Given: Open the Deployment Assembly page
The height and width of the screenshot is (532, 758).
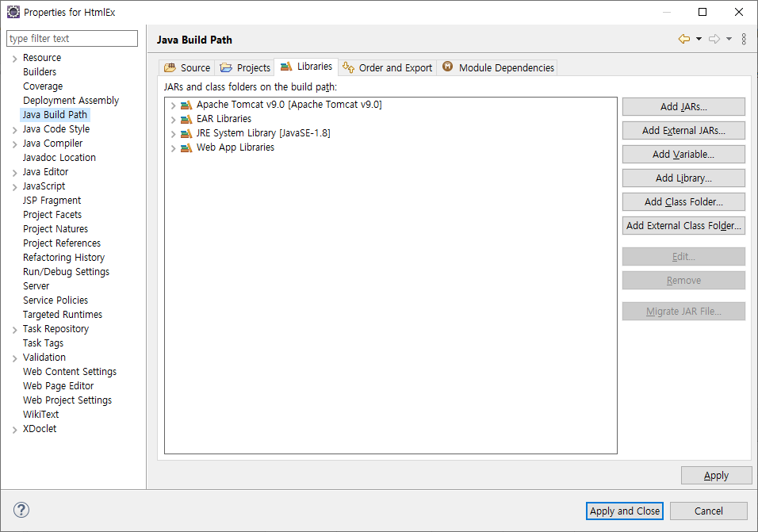Looking at the screenshot, I should tap(71, 101).
